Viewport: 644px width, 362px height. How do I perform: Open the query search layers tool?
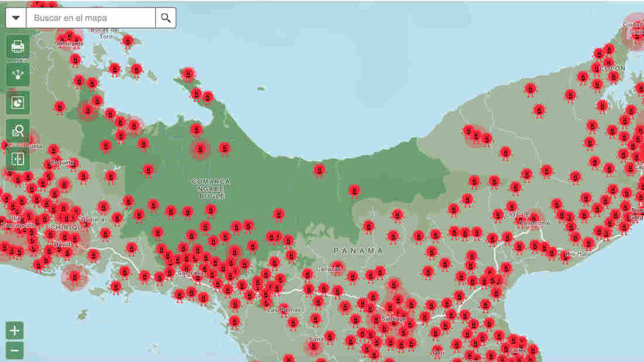tap(18, 131)
